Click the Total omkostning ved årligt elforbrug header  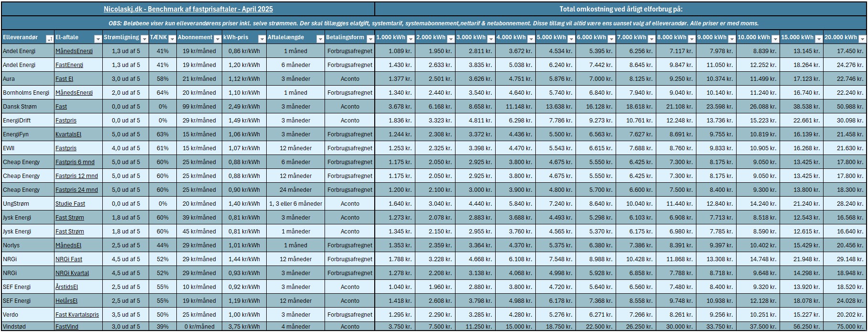[621, 9]
